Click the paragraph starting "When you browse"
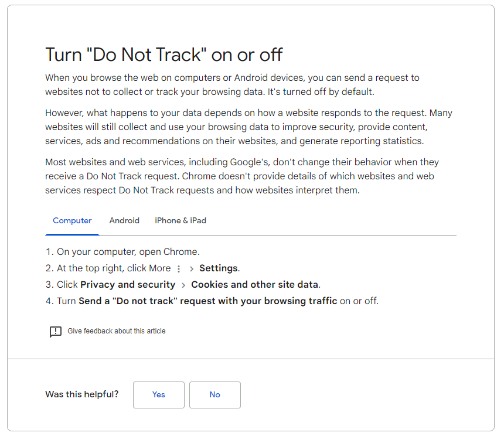This screenshot has height=436, width=504. pyautogui.click(x=232, y=84)
